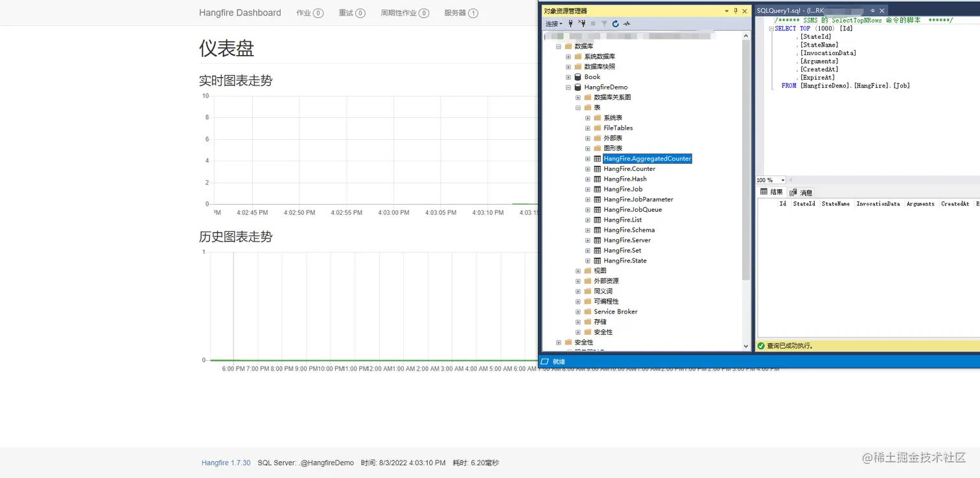Screen dimensions: 980x478
Task: Click the folder icon of Service Broker node
Action: pos(588,312)
